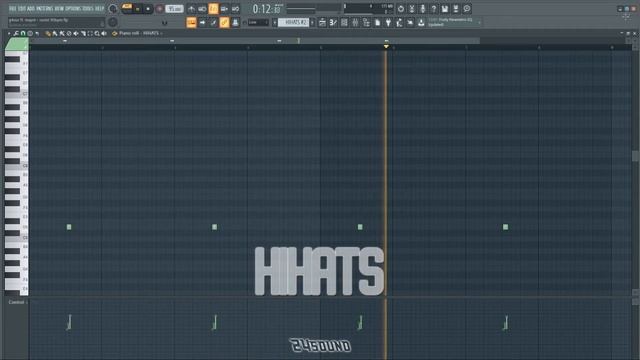Select the Paint brush tool

pyautogui.click(x=55, y=33)
